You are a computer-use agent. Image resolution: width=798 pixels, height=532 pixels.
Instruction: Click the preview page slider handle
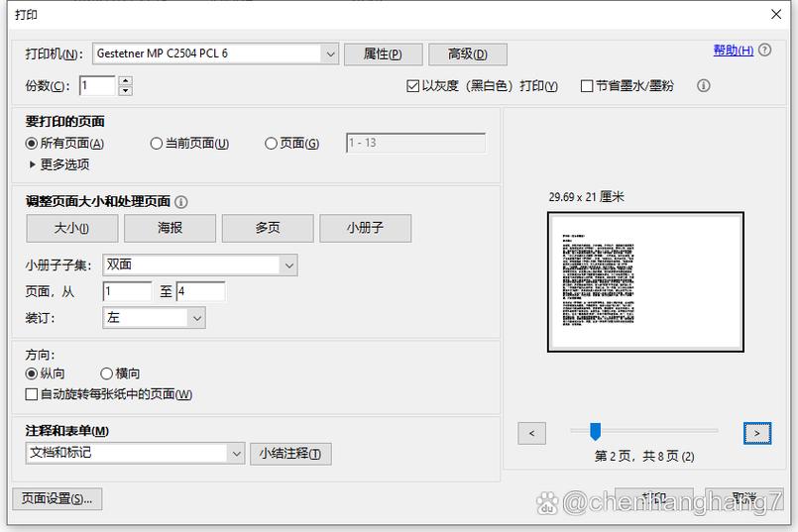595,431
